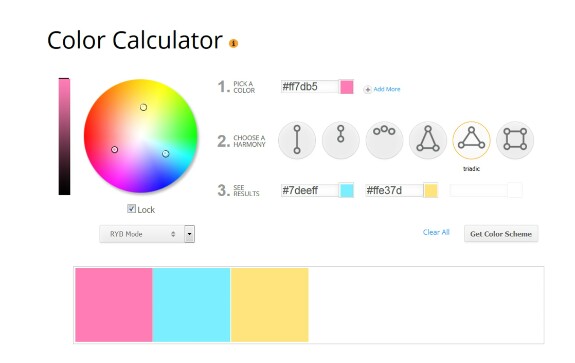575x363 pixels.
Task: Choose the monochromatic two-dot harmony icon
Action: pos(341,140)
